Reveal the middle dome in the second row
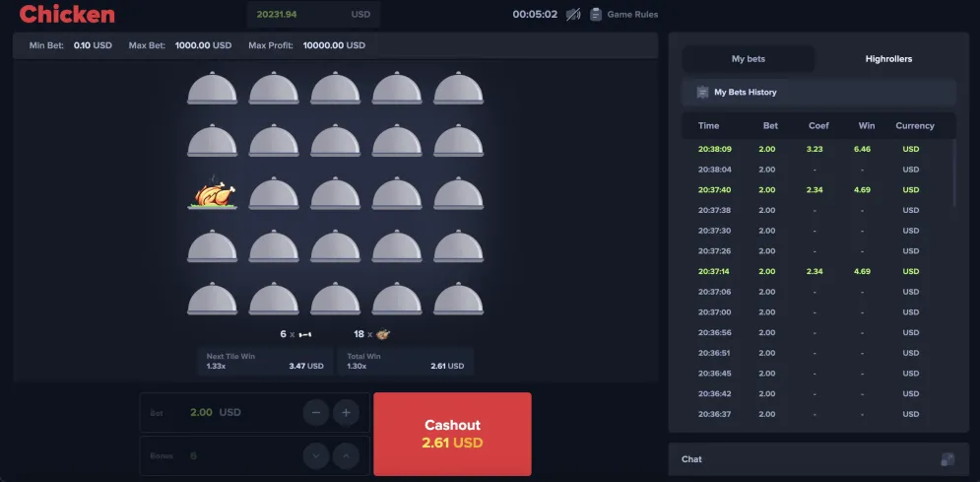This screenshot has height=482, width=980. tap(336, 141)
